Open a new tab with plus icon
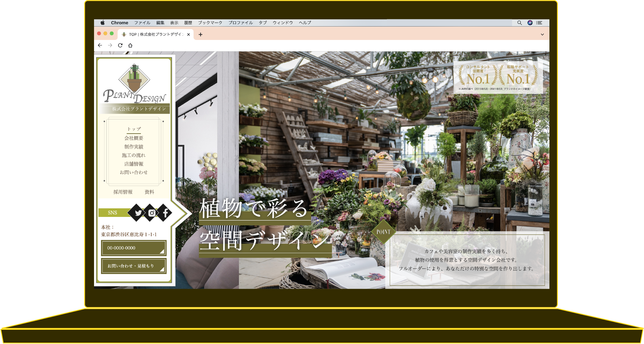This screenshot has width=644, height=344. (x=200, y=34)
